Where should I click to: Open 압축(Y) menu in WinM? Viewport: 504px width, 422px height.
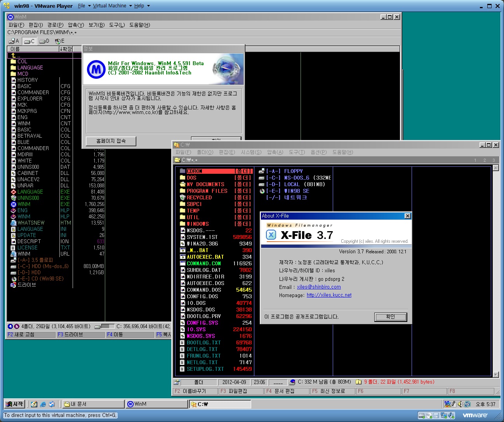(76, 25)
